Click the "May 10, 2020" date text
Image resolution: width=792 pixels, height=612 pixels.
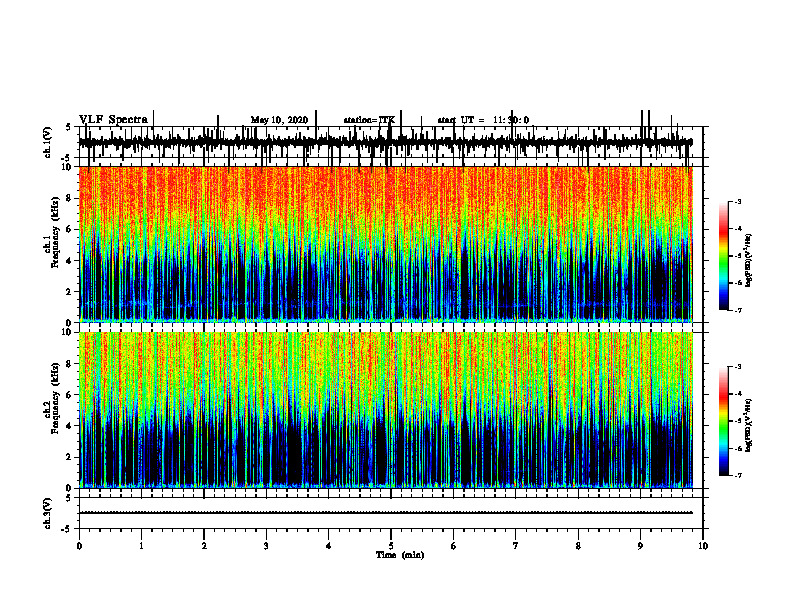[279, 120]
